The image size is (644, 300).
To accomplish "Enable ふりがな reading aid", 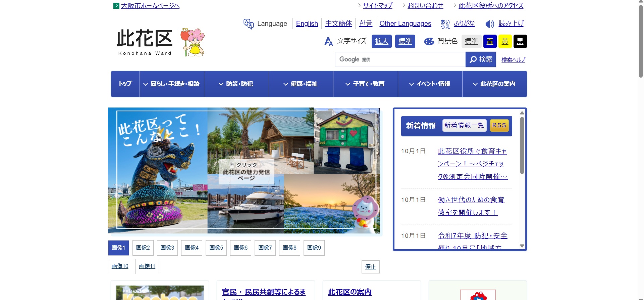I will click(x=464, y=24).
